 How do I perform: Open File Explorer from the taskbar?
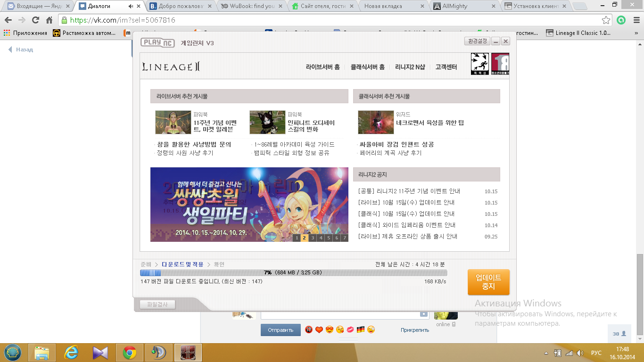[x=42, y=353]
